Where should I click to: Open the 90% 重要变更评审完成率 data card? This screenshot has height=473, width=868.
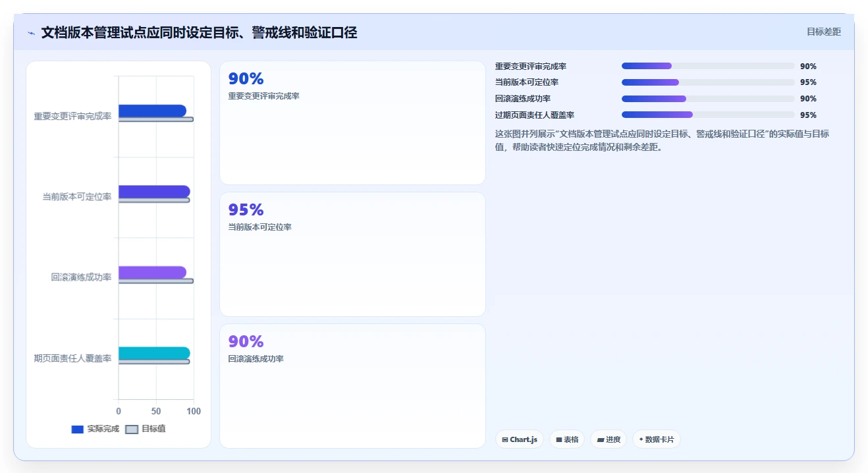click(352, 123)
